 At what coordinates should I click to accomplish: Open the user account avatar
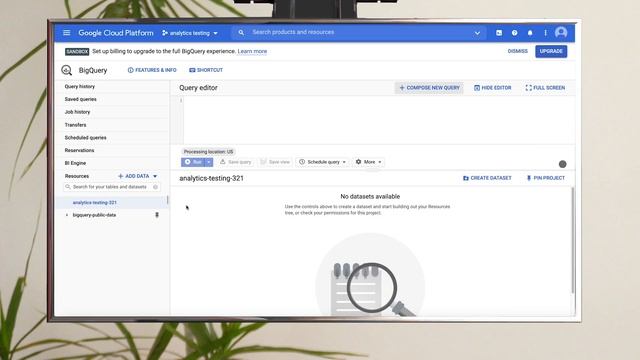point(561,33)
